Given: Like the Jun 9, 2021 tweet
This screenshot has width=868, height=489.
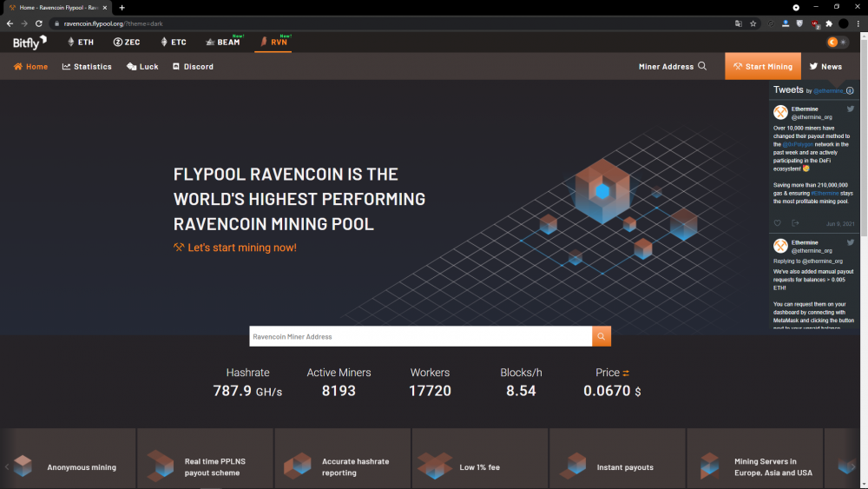Looking at the screenshot, I should coord(777,223).
